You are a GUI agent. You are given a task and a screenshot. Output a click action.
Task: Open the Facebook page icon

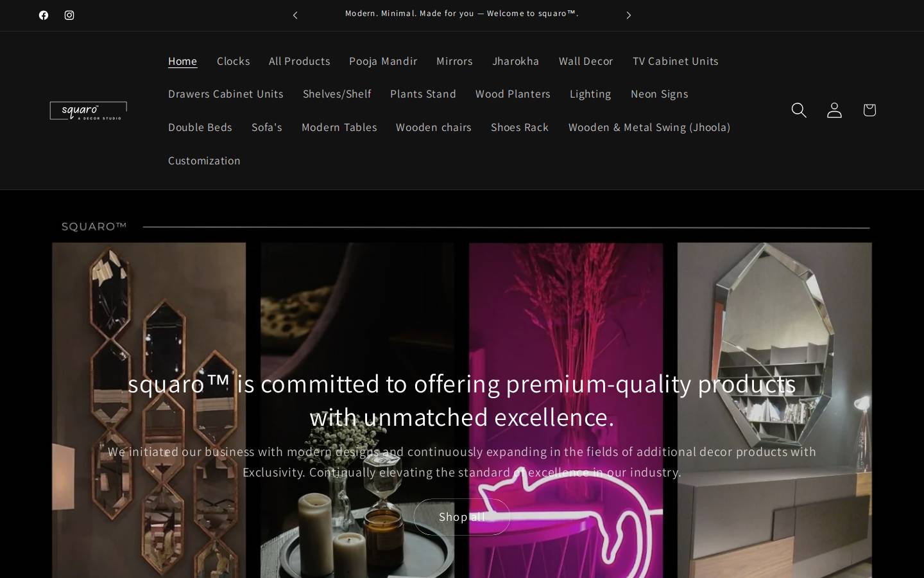pos(44,15)
